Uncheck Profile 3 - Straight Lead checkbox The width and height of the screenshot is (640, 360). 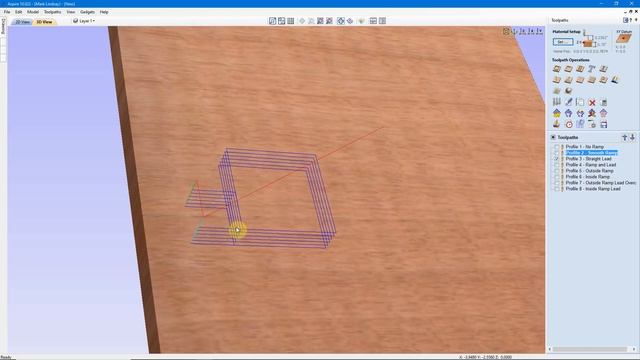pyautogui.click(x=556, y=159)
